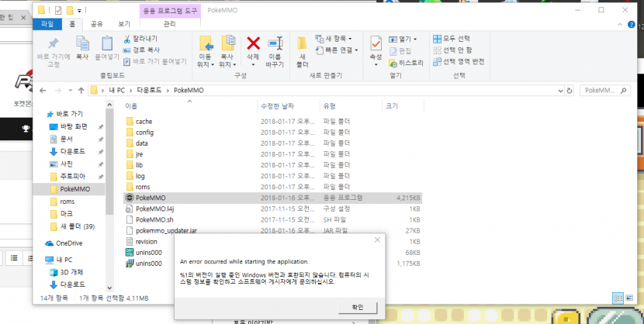Expand the address bar history dropdown
This screenshot has height=324, width=644.
(x=561, y=91)
